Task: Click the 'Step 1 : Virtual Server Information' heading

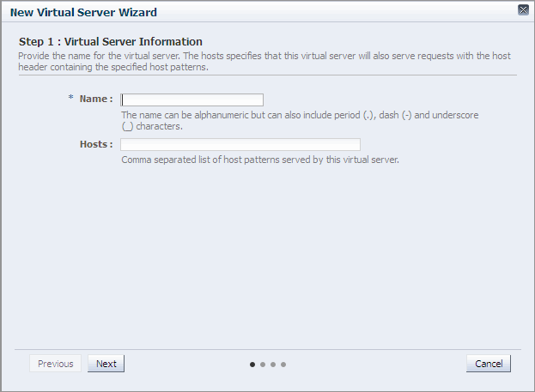Action: pos(111,41)
